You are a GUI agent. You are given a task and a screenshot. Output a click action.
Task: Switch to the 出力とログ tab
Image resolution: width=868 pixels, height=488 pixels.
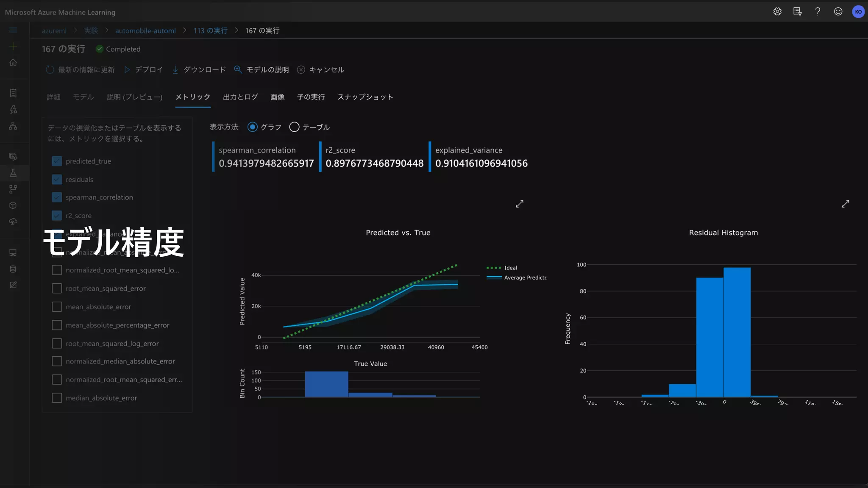pos(240,97)
